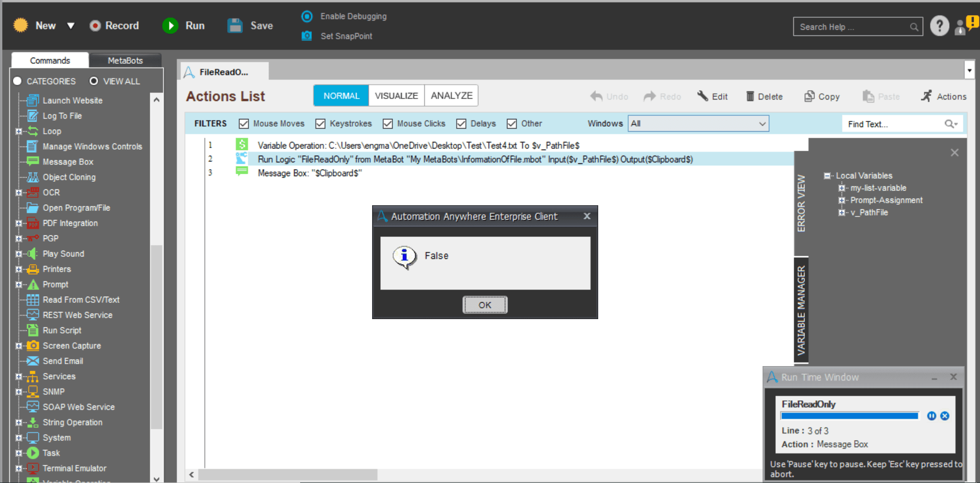Select the CATEGORIES radio button
The width and height of the screenshot is (980, 483).
[x=17, y=81]
